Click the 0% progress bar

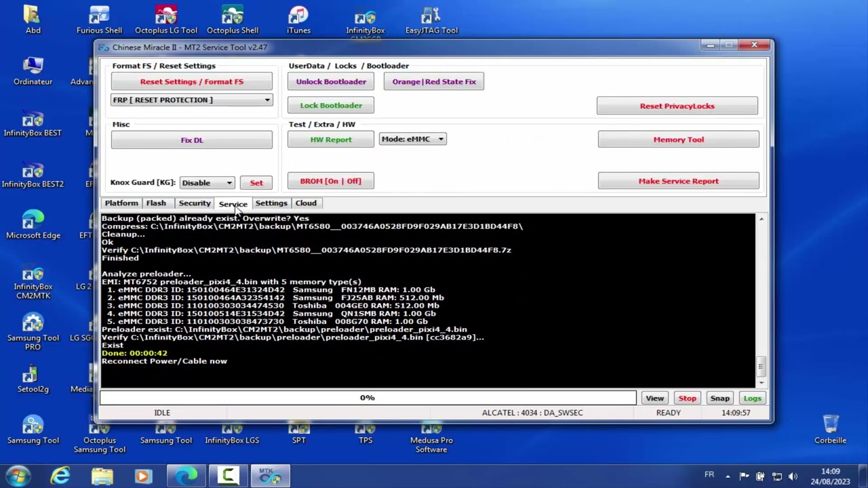coord(368,398)
